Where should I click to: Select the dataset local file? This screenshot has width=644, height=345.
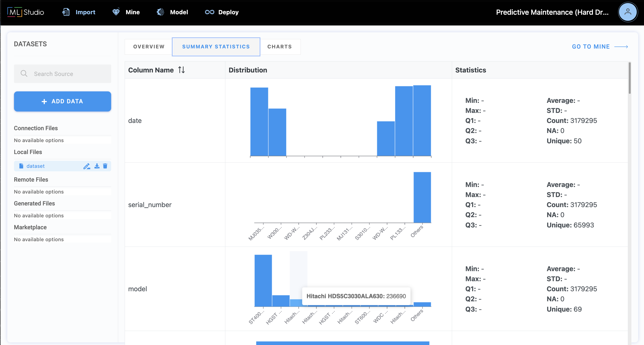[35, 166]
